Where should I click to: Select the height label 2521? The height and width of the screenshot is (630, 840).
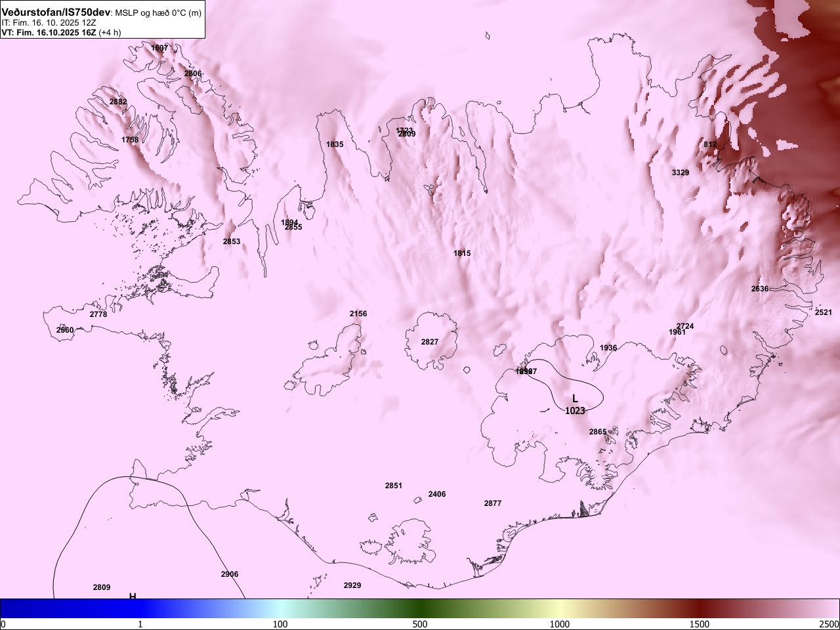tap(824, 312)
